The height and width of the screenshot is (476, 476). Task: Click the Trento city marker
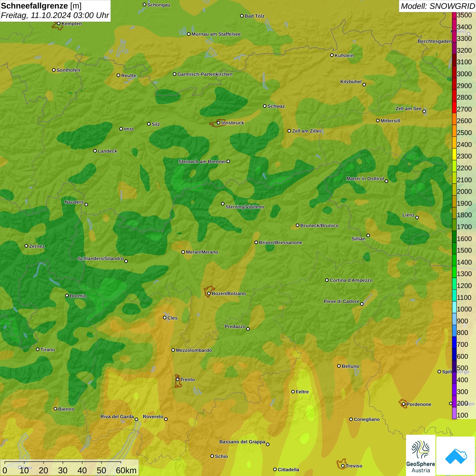pos(177,379)
